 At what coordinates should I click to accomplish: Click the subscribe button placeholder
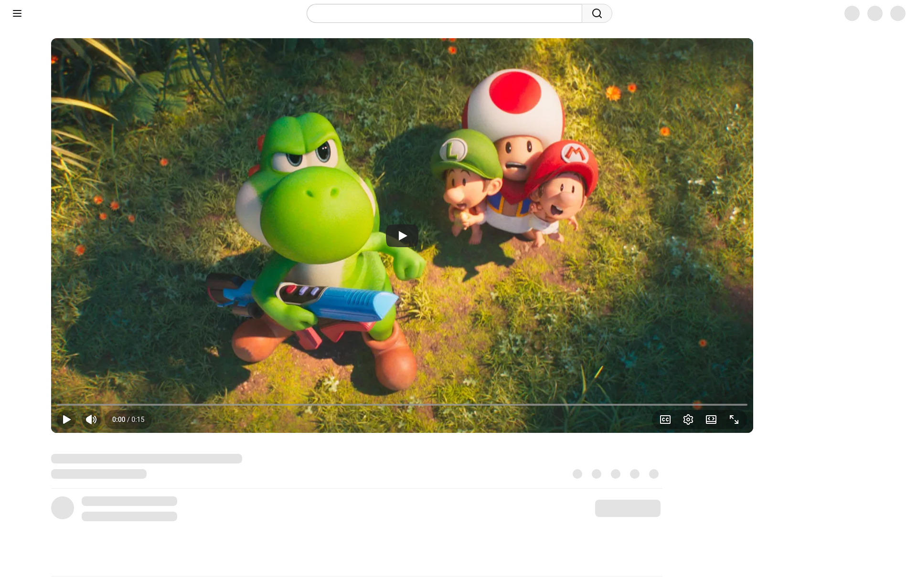pyautogui.click(x=628, y=508)
